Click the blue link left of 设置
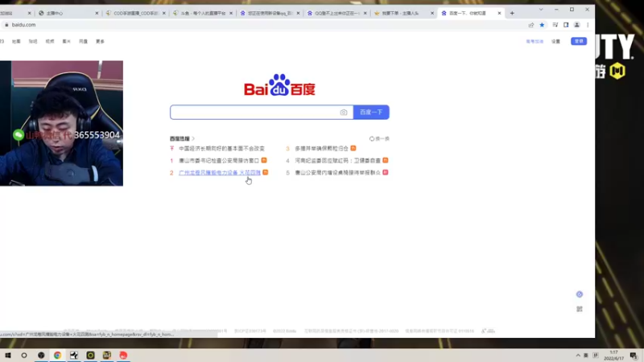 pyautogui.click(x=535, y=42)
